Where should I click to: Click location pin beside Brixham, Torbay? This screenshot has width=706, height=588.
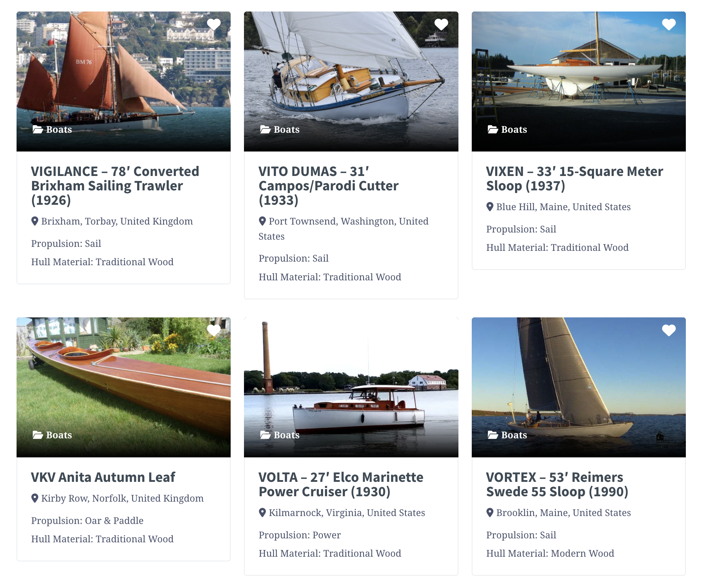[x=35, y=221]
